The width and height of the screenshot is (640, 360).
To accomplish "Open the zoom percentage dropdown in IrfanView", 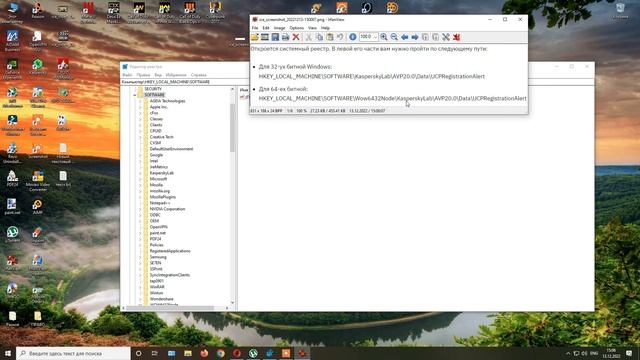I will pyautogui.click(x=375, y=37).
